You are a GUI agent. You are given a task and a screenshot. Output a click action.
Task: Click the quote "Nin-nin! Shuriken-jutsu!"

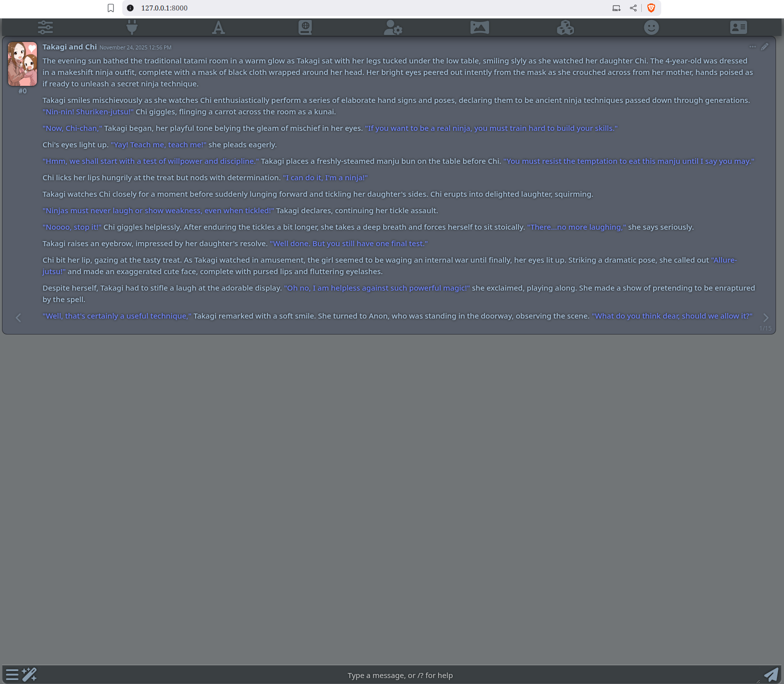(x=88, y=112)
